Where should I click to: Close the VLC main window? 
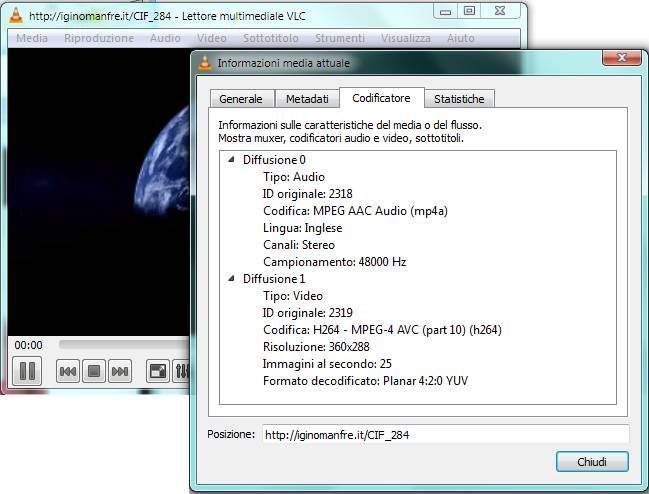(x=500, y=11)
